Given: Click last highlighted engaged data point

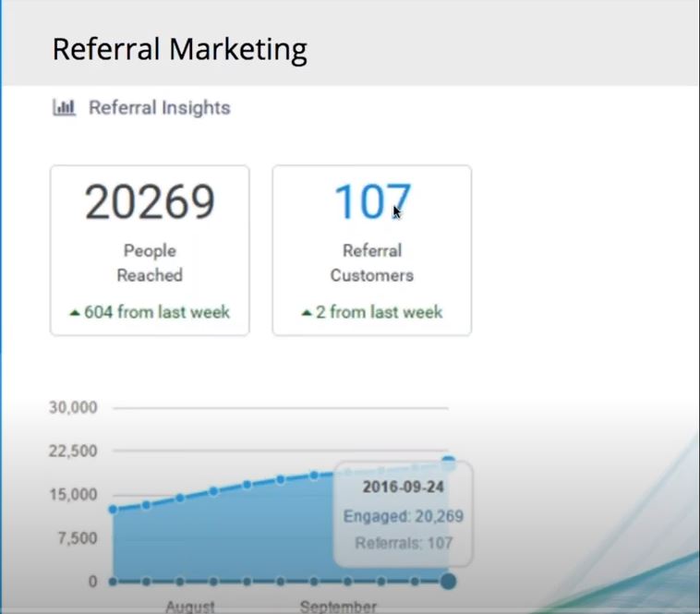Looking at the screenshot, I should [448, 464].
